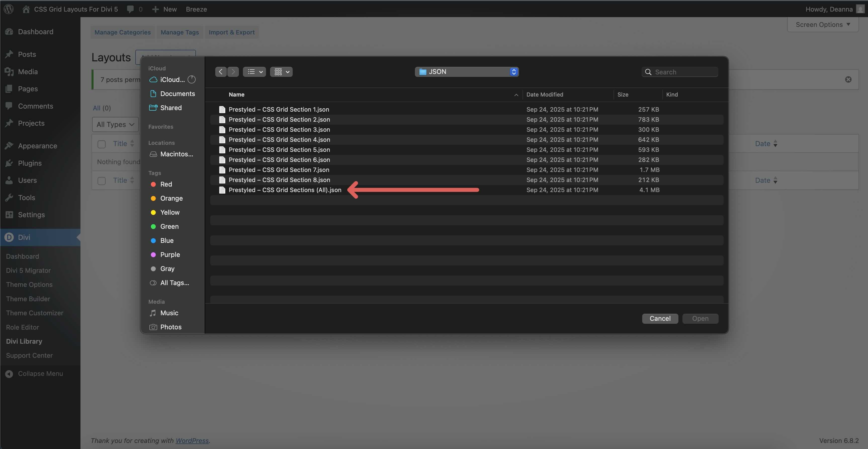Click the WordPress logo in admin bar
This screenshot has width=868, height=449.
tap(9, 9)
